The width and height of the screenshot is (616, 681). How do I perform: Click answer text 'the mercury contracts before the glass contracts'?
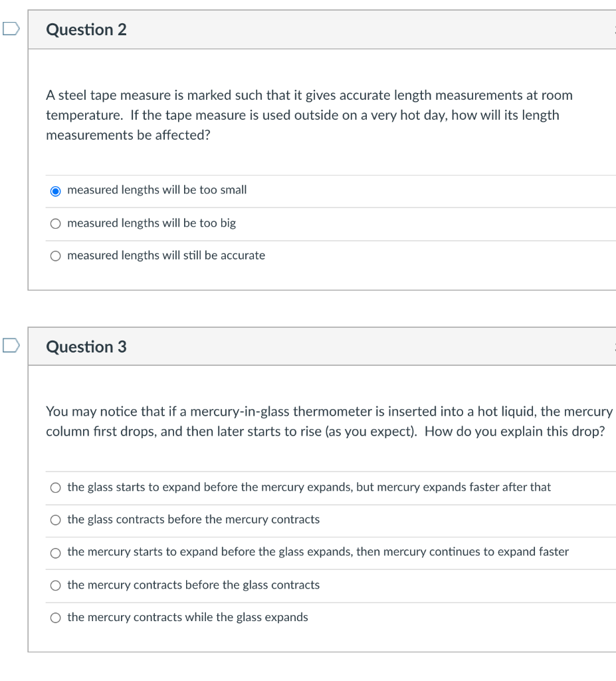[193, 585]
